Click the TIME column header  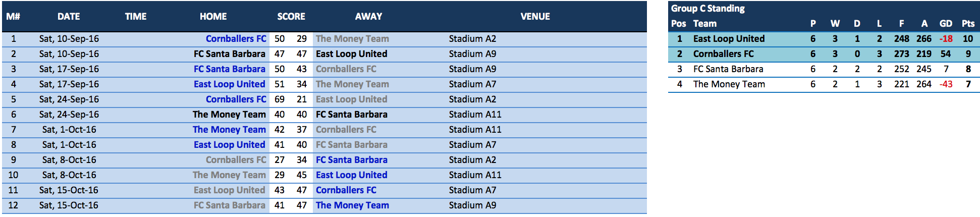136,17
